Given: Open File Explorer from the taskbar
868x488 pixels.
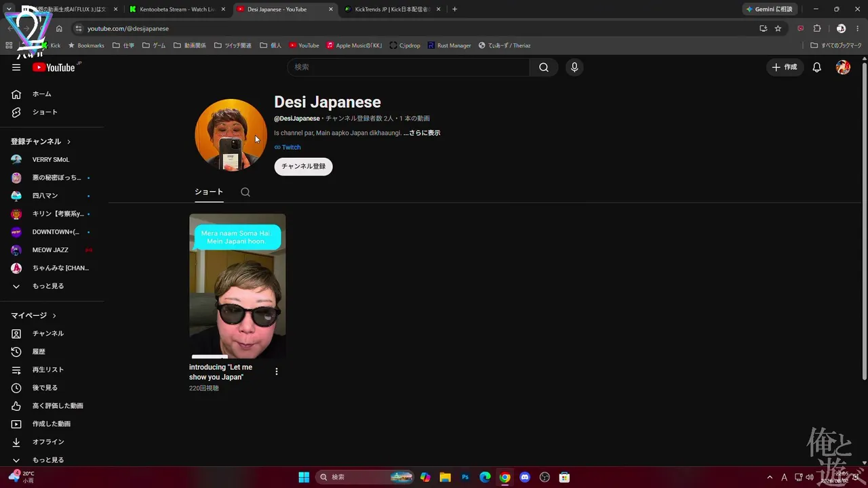Looking at the screenshot, I should pyautogui.click(x=445, y=477).
